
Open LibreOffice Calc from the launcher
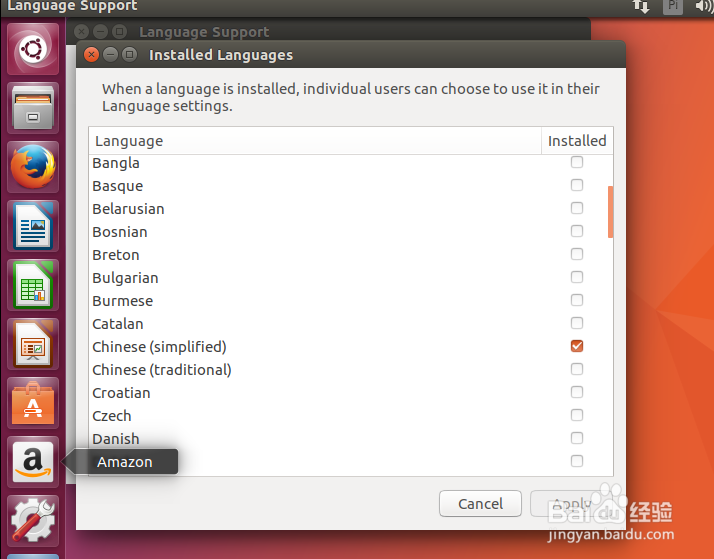[x=33, y=285]
